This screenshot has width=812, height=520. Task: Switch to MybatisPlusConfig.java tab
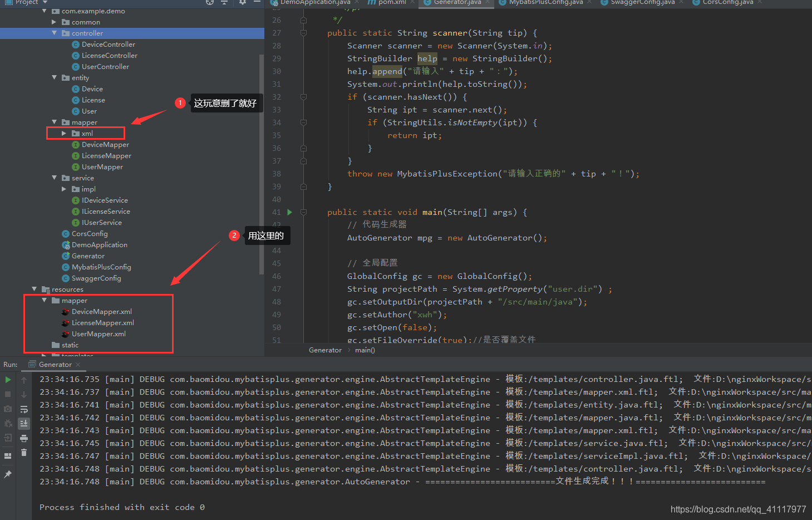pos(546,2)
